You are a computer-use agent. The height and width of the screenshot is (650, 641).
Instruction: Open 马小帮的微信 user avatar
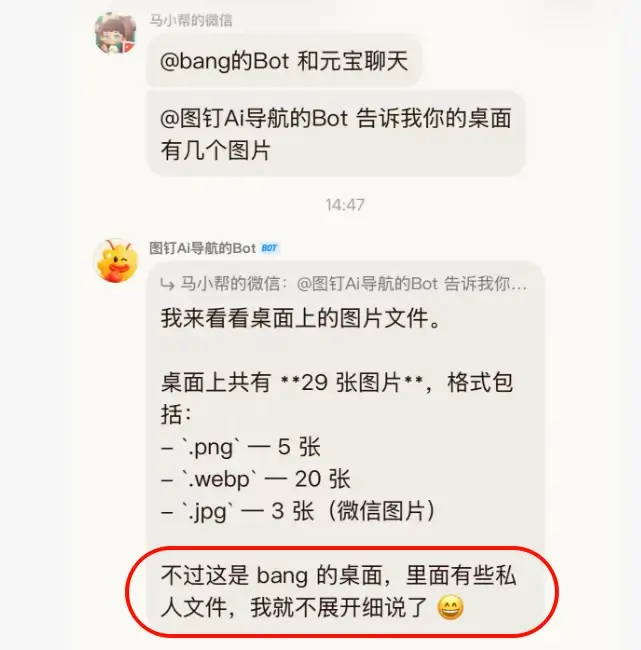pos(116,34)
